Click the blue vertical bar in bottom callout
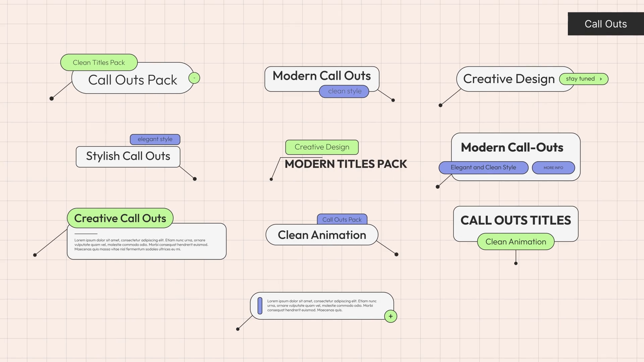The height and width of the screenshot is (362, 644). pos(260,306)
